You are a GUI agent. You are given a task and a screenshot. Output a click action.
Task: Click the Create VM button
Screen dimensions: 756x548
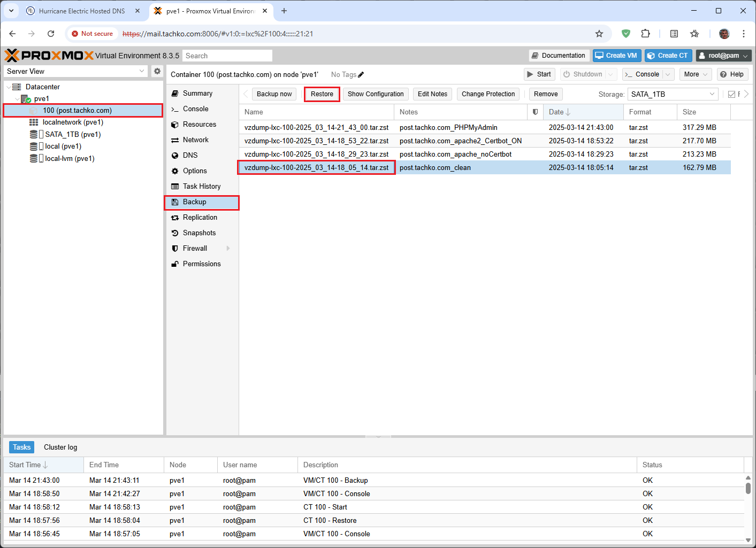click(617, 56)
